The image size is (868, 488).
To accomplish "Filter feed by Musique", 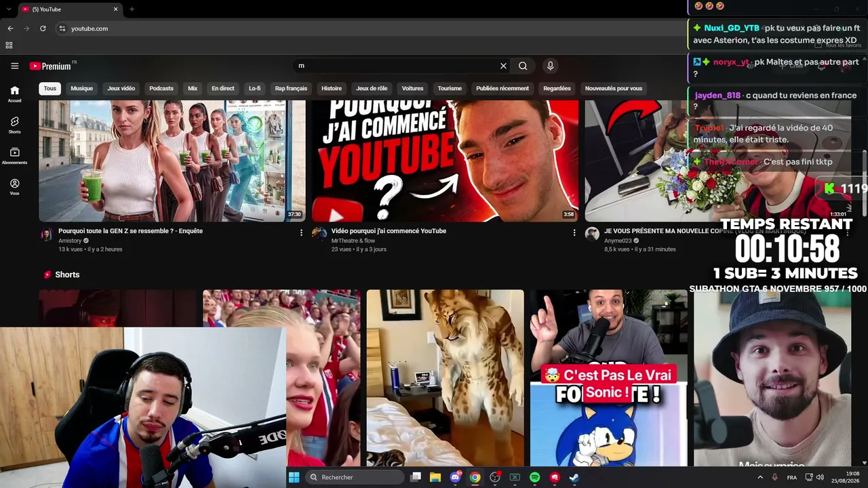I will pos(82,88).
